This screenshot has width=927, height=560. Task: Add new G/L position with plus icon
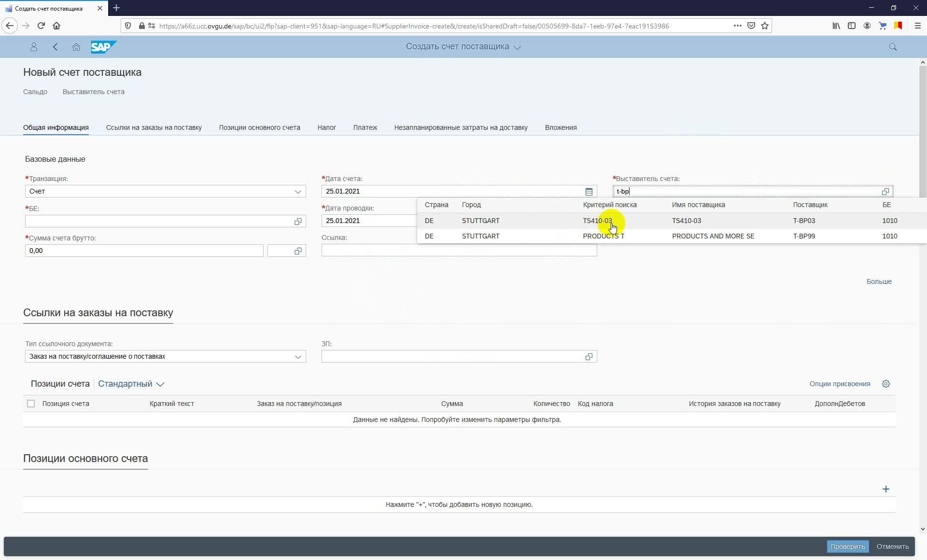[886, 489]
